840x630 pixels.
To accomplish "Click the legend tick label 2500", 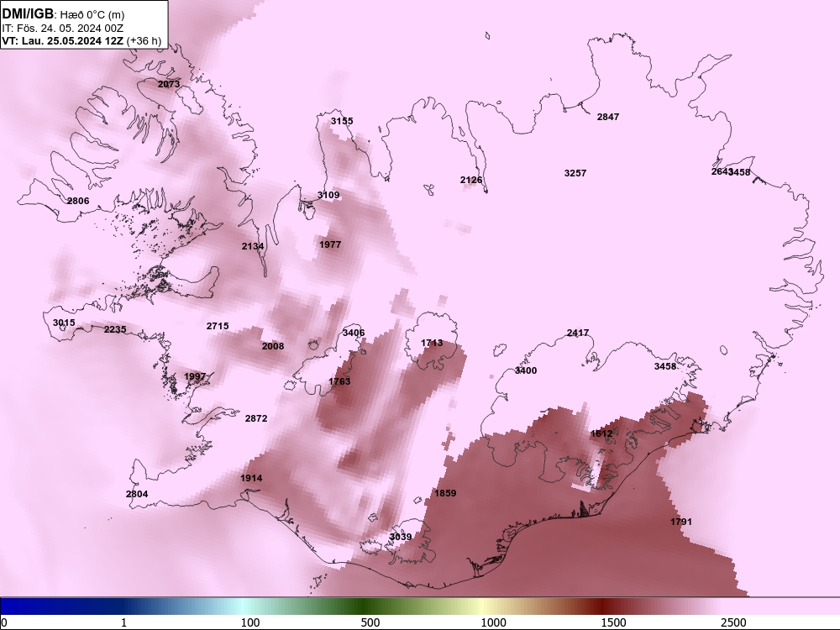I will (733, 622).
